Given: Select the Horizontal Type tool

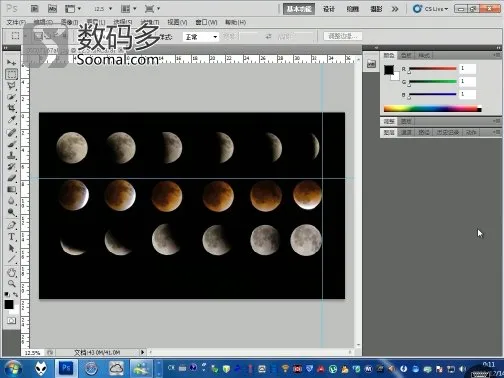Looking at the screenshot, I should pyautogui.click(x=11, y=237).
